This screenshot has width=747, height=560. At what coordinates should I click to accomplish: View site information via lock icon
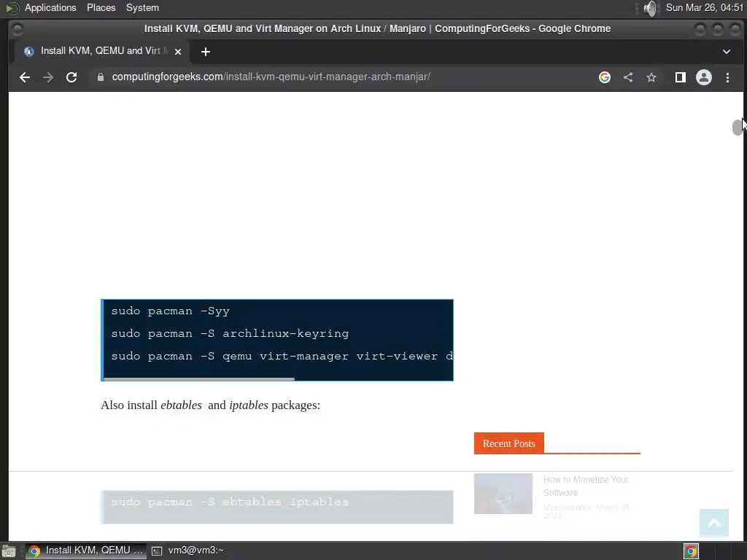(x=101, y=77)
